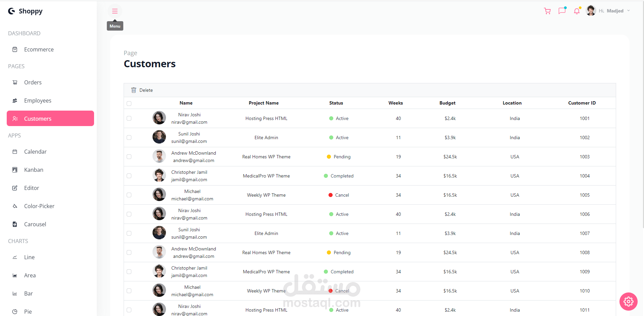Click the Calendar icon in sidebar

[15, 152]
